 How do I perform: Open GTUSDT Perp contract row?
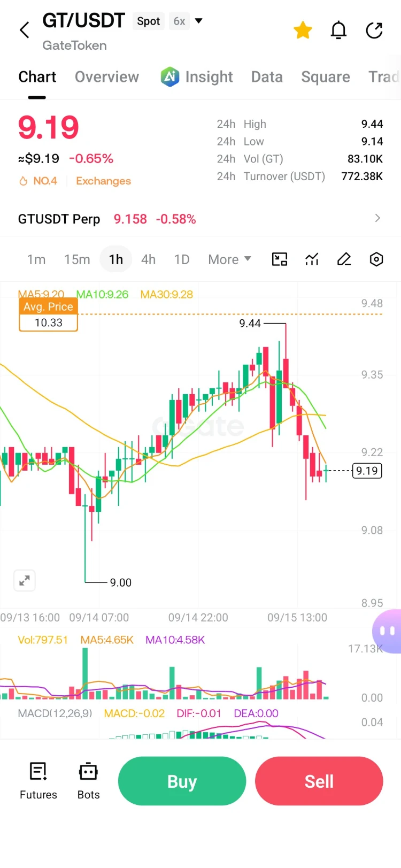pyautogui.click(x=200, y=219)
